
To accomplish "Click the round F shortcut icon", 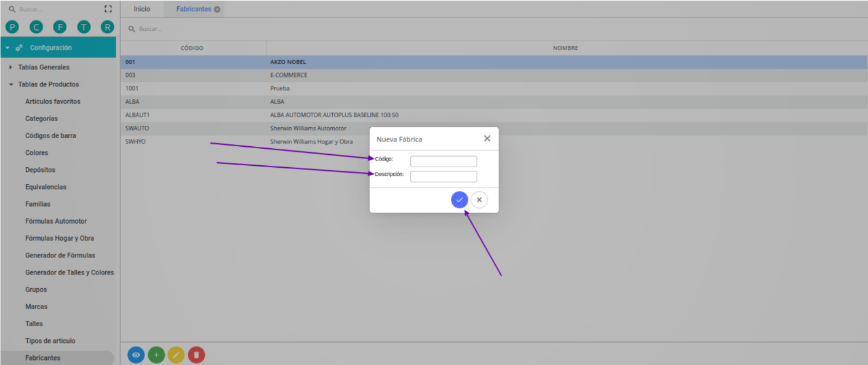I will pyautogui.click(x=60, y=27).
